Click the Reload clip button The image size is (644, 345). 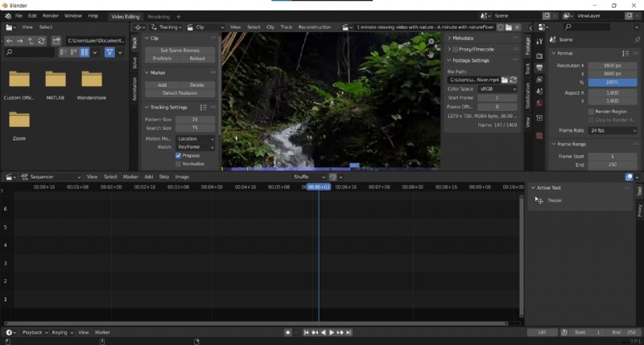coord(197,59)
